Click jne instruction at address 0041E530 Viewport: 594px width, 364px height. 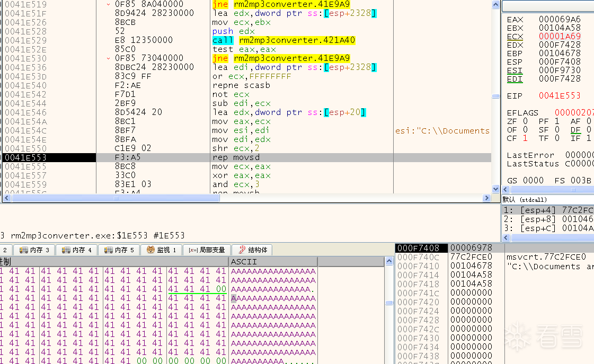coord(281,58)
